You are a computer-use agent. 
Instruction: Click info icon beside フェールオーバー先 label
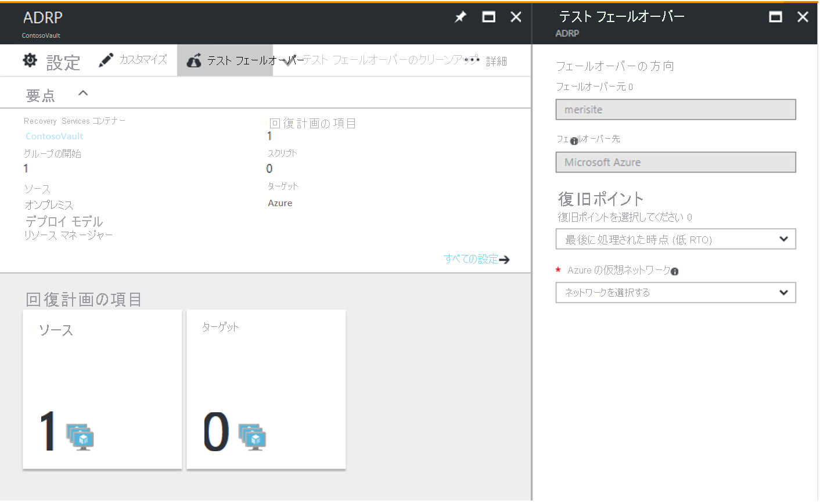(x=574, y=141)
